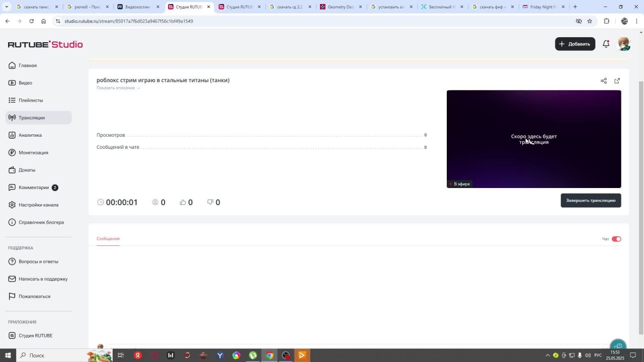
Task: Switch off the Чат toggle
Action: coord(616,239)
